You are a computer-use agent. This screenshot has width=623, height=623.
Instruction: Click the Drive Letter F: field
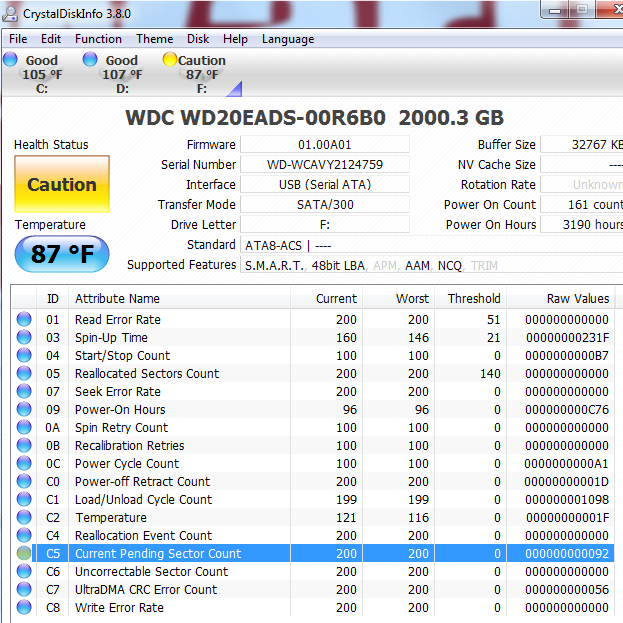(325, 224)
